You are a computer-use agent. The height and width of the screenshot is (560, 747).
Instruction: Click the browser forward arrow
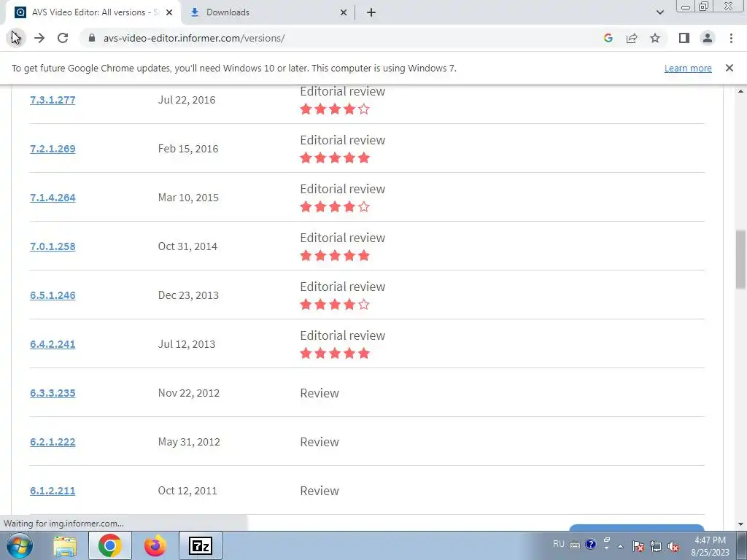(39, 38)
